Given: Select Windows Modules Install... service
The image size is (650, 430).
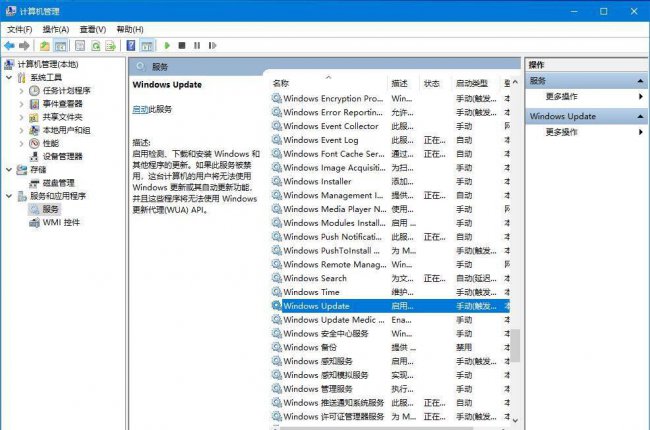Looking at the screenshot, I should pos(390,223).
